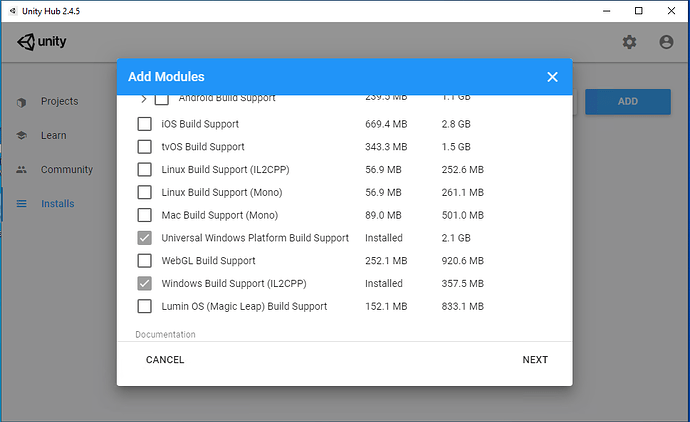Click the Community people icon

point(21,170)
